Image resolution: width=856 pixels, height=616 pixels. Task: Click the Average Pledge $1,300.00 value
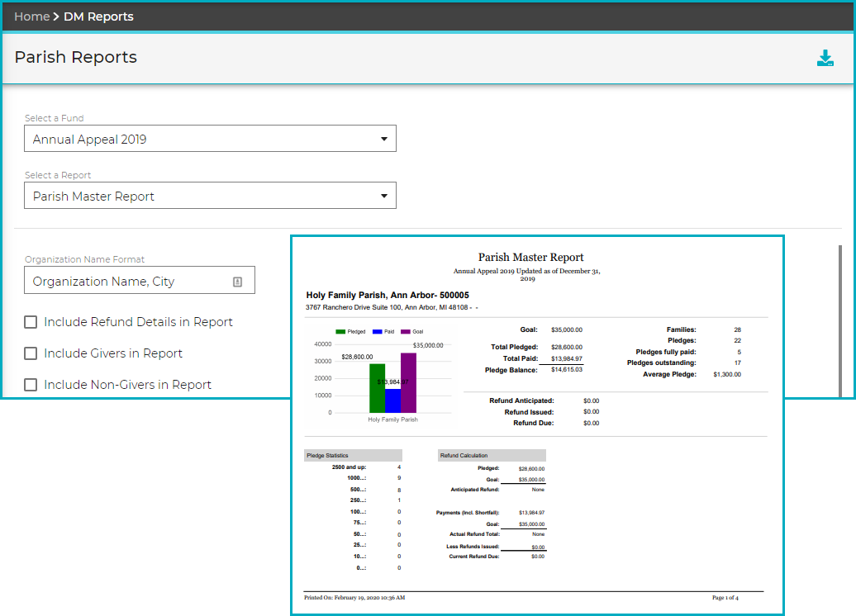(727, 374)
